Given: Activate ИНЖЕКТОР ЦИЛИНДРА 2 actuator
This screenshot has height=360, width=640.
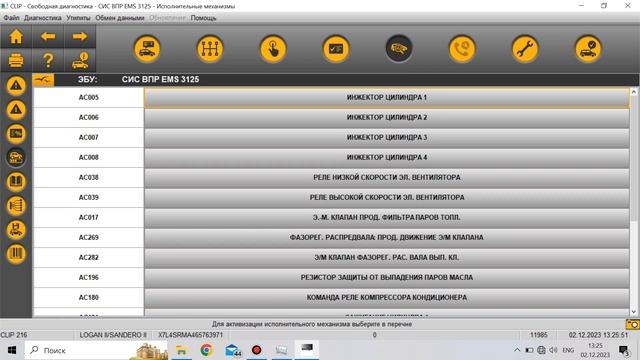Looking at the screenshot, I should point(387,118).
